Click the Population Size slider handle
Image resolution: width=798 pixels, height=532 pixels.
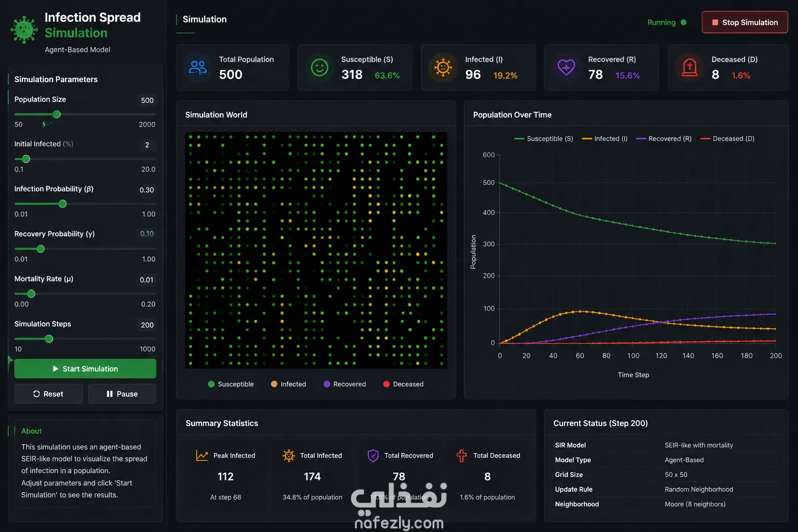tap(57, 114)
